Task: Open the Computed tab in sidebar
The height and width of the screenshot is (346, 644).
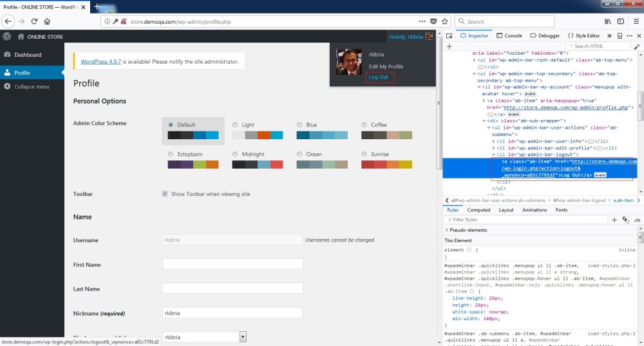Action: (478, 210)
